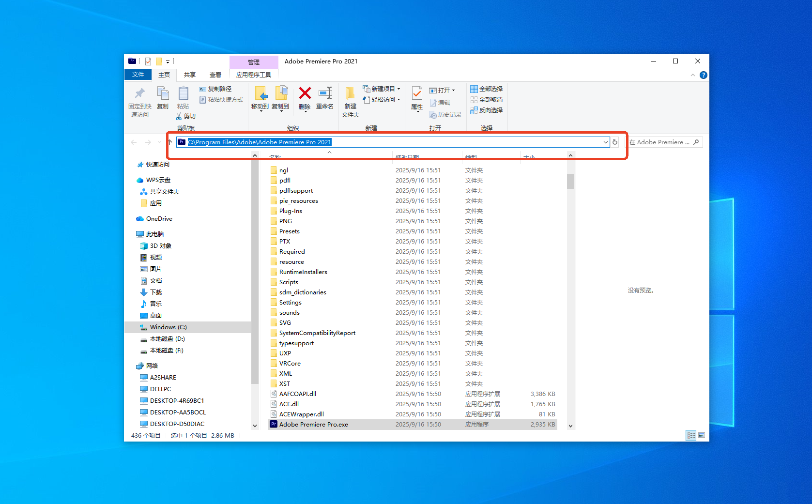Image resolution: width=812 pixels, height=504 pixels.
Task: Click the file list vertical scrollbar thumb
Action: (x=570, y=181)
